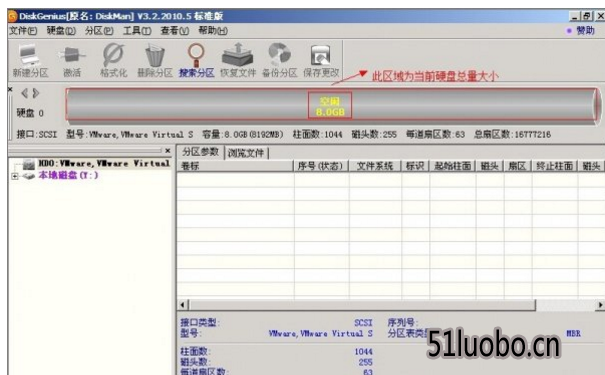Switch to the 分区参数 tab
605x375 pixels.
click(x=200, y=152)
